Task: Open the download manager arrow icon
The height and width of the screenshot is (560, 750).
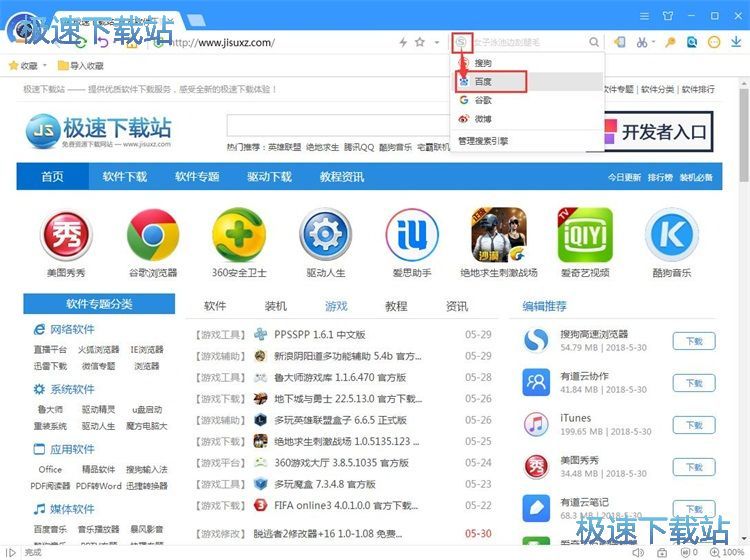Action: pos(736,42)
